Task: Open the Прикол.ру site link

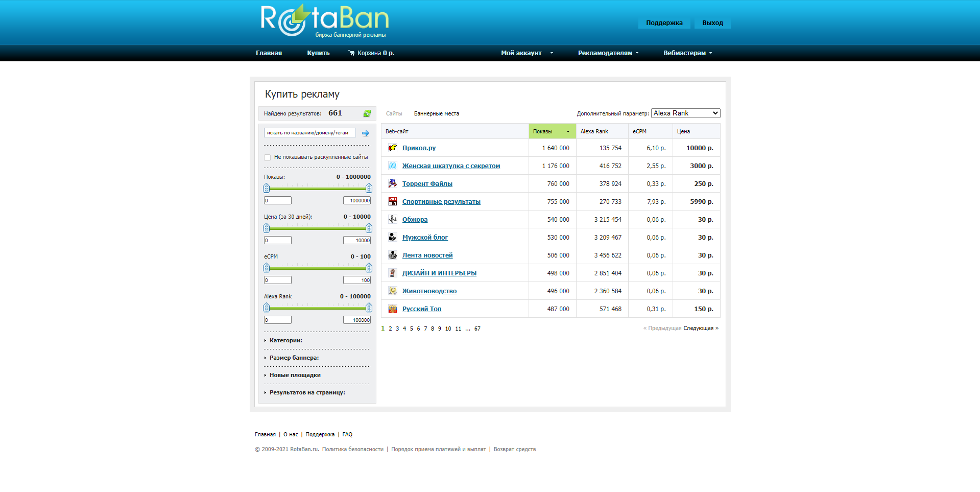Action: [x=419, y=148]
